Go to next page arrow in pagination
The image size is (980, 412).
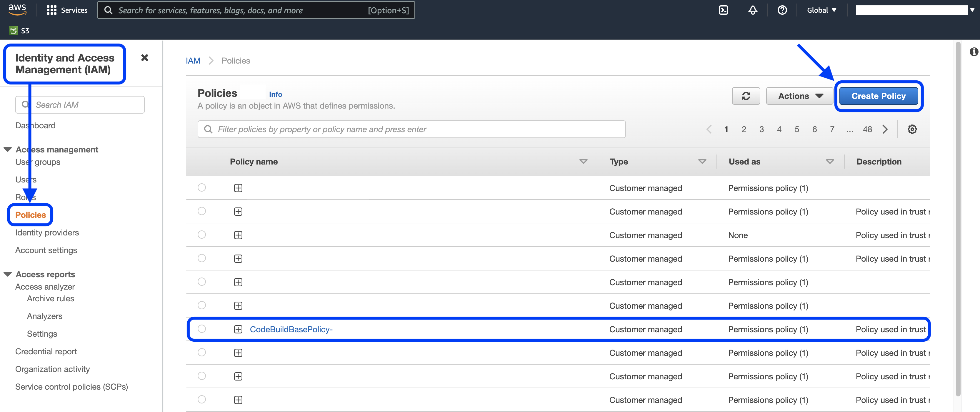[885, 129]
